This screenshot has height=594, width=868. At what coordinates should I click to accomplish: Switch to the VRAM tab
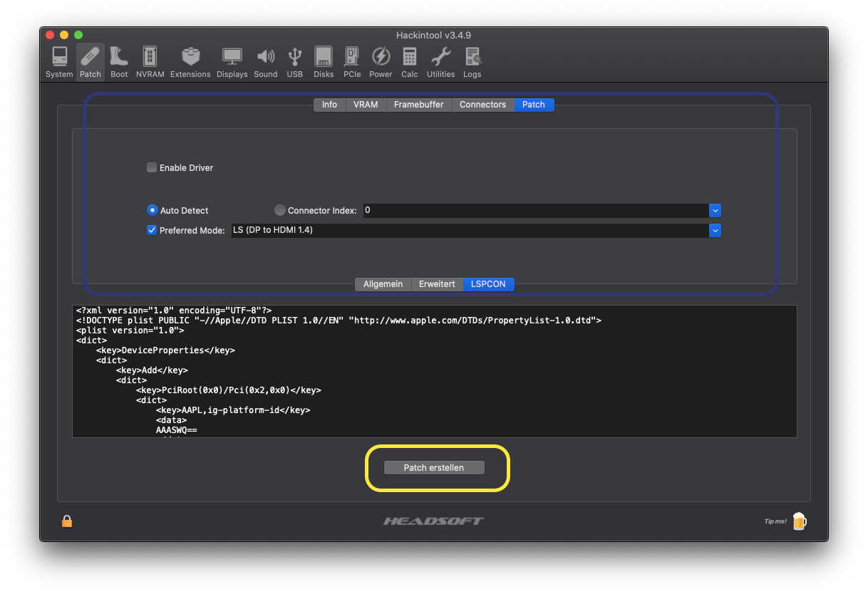coord(366,105)
